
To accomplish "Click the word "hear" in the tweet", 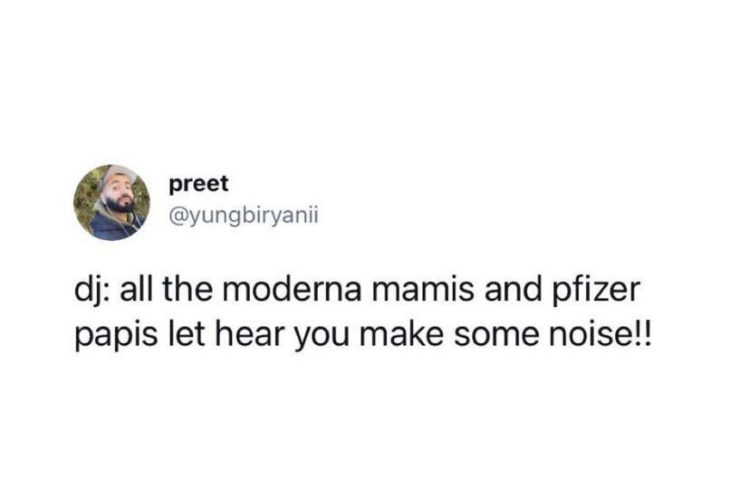I will tap(235, 335).
